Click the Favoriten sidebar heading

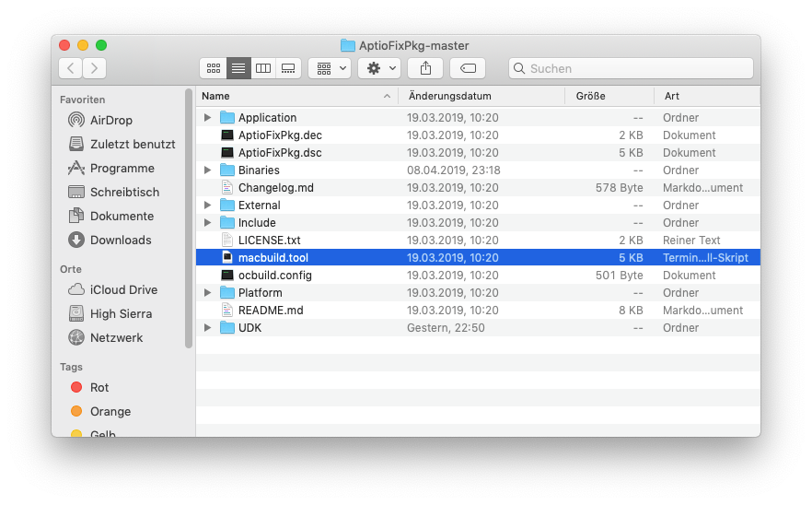coord(82,100)
